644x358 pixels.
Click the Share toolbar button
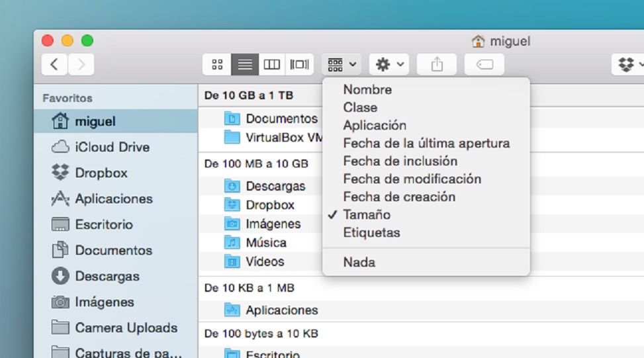point(436,64)
